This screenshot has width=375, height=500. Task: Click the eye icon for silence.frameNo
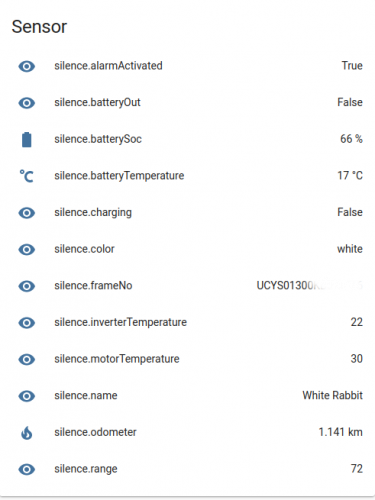[27, 286]
